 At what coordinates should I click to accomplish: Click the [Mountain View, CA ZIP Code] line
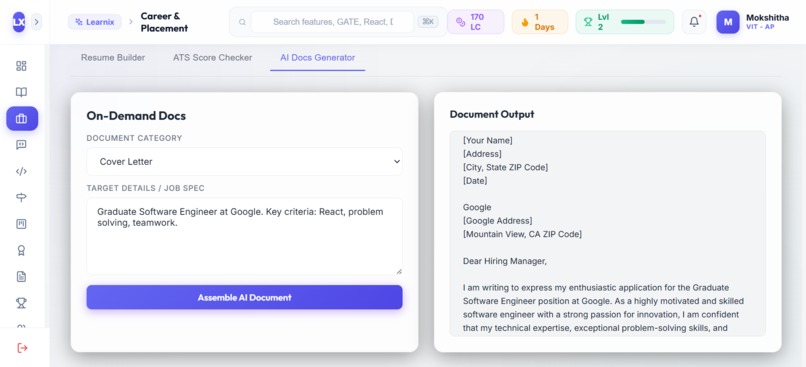(x=522, y=234)
